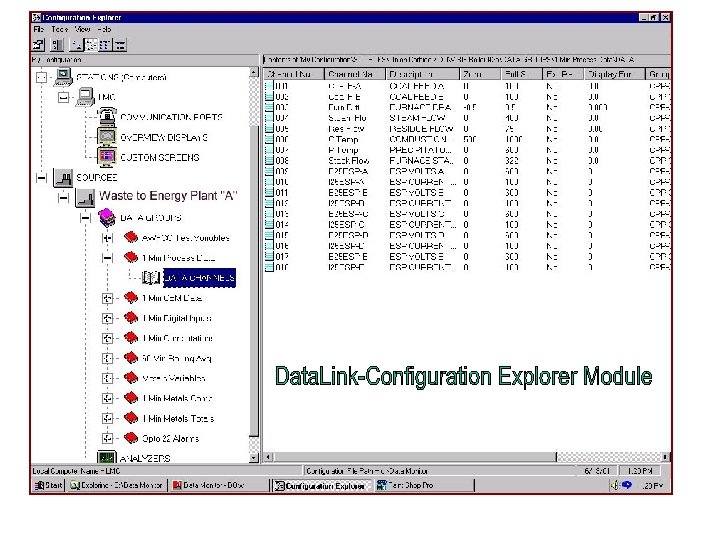Open the File menu
The height and width of the screenshot is (540, 720).
coord(37,30)
